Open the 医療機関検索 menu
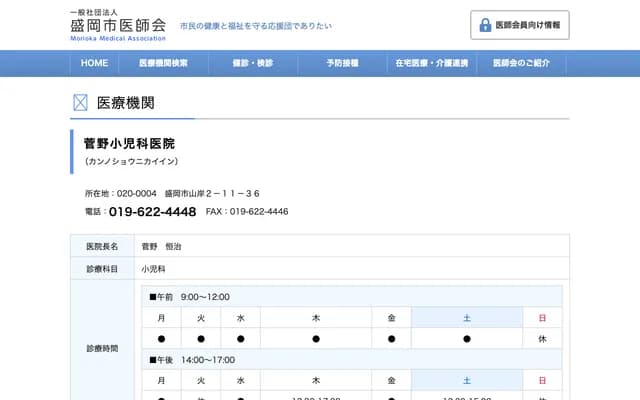 (x=165, y=63)
